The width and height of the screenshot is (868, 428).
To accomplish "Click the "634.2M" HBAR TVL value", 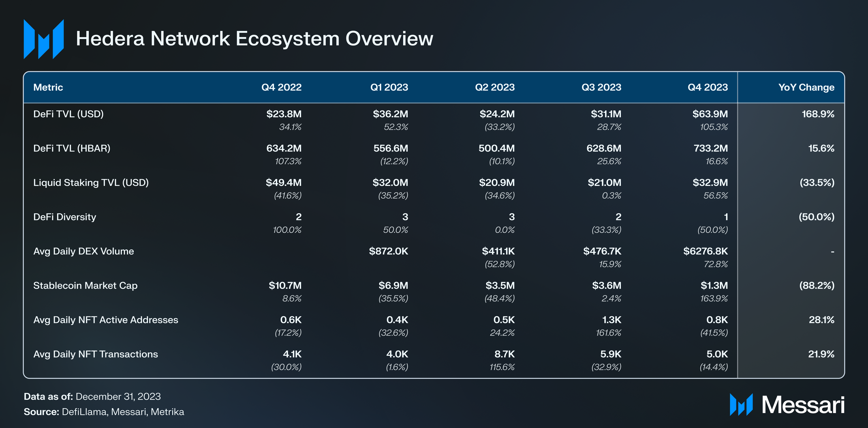I will (x=284, y=148).
